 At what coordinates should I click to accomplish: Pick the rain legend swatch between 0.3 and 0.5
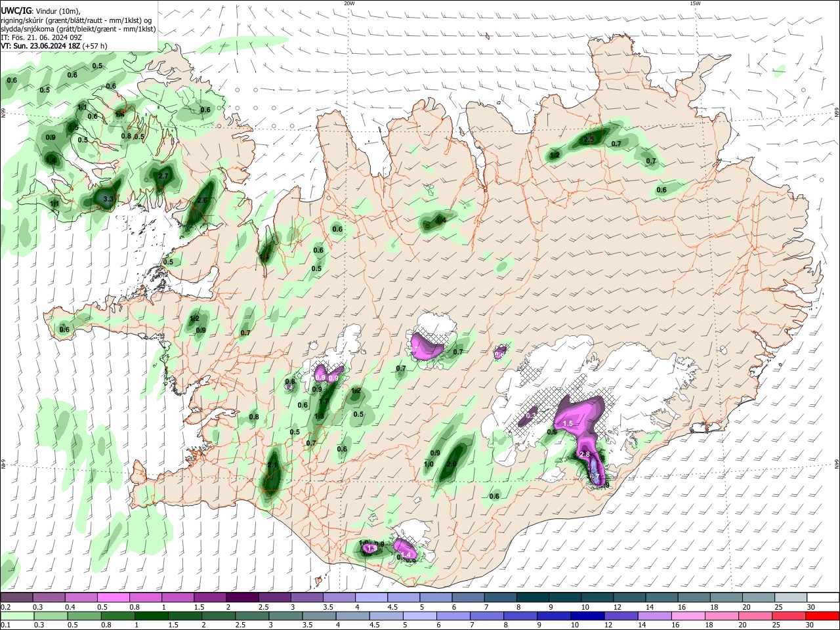coord(51,616)
